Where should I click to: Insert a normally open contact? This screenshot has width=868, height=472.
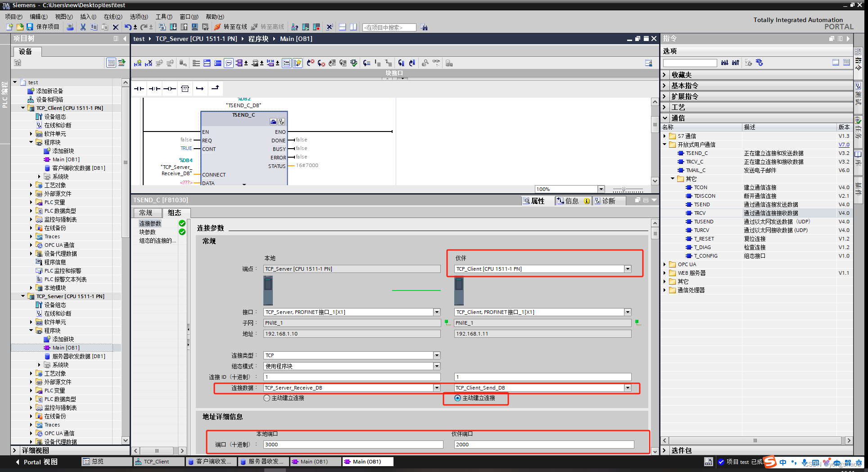click(139, 89)
